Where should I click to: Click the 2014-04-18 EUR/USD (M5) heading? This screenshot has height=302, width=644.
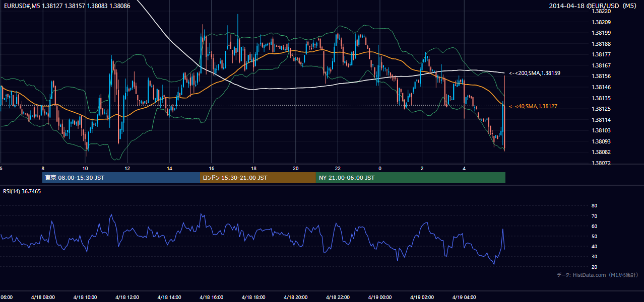pos(593,6)
